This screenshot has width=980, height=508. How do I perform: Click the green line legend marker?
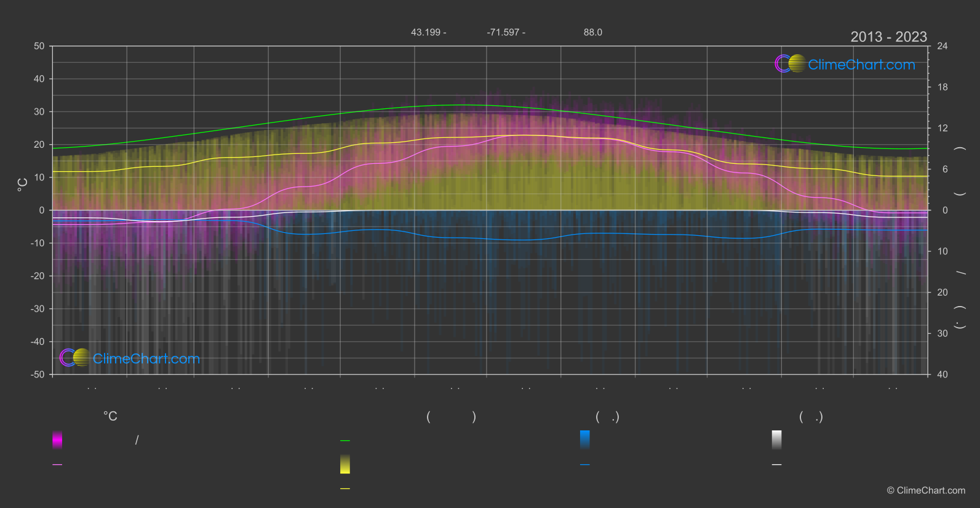[345, 441]
